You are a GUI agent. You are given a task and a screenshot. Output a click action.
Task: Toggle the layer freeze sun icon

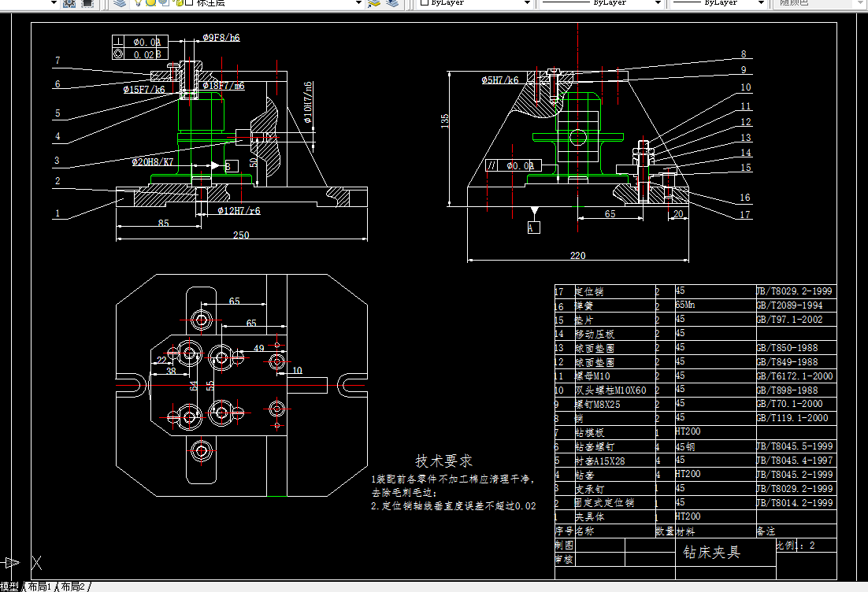click(150, 3)
